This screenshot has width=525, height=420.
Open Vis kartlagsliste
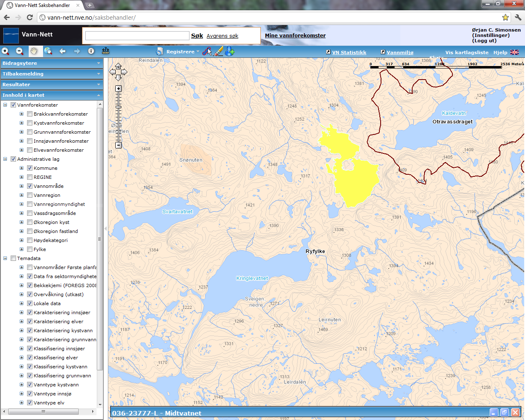pos(467,52)
